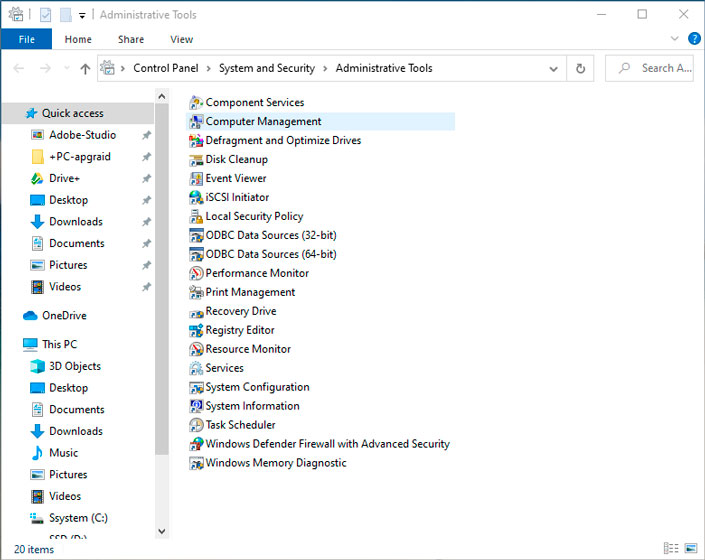The width and height of the screenshot is (705, 560).
Task: Open 3D Objects under This PC
Action: 75,366
